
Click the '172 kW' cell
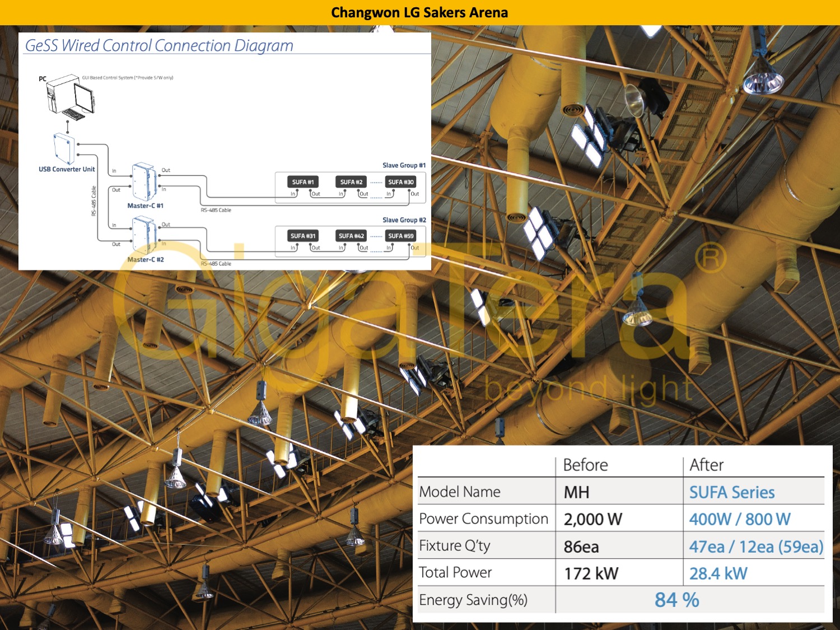[x=591, y=573]
